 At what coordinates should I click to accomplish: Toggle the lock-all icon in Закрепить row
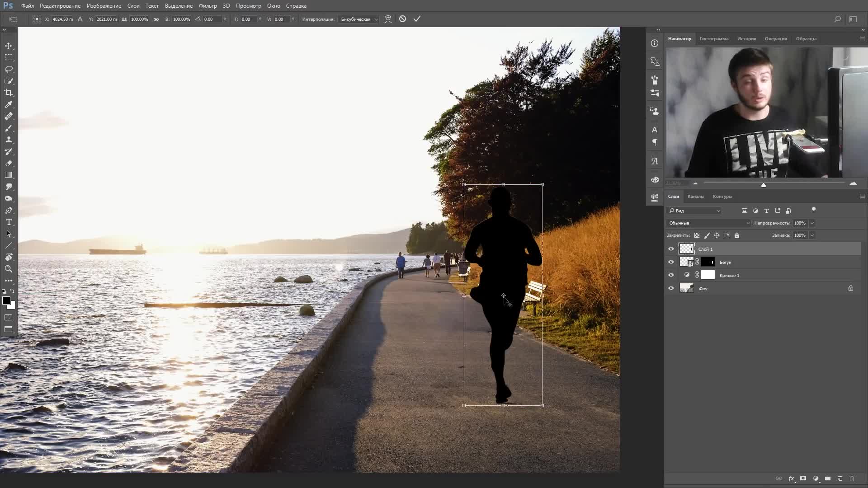(737, 235)
